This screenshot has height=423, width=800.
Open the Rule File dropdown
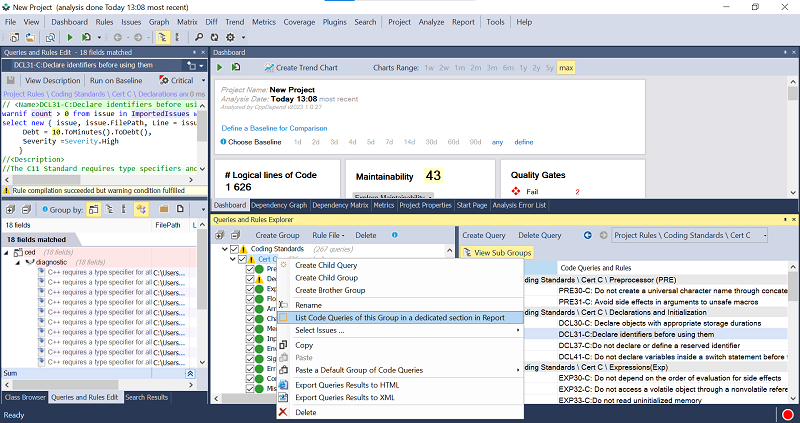pos(329,235)
